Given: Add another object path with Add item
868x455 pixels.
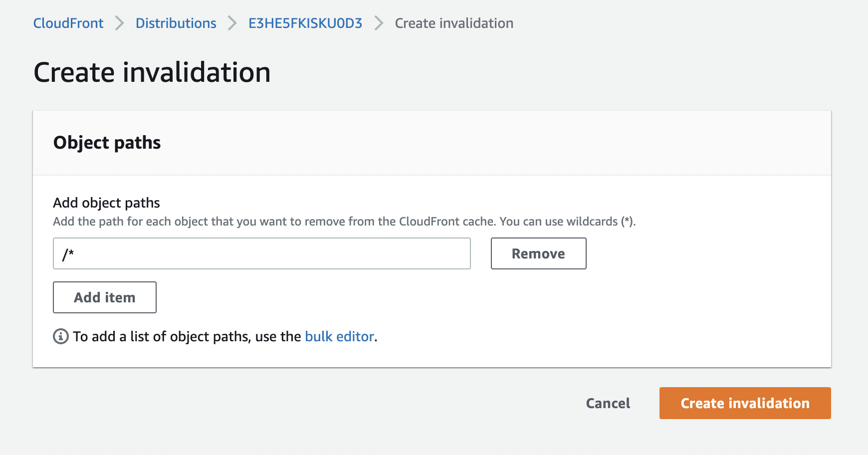Looking at the screenshot, I should [105, 297].
